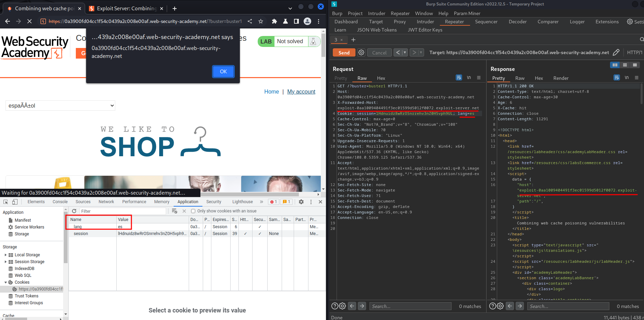Collapse the Cookies tree node
This screenshot has height=320, width=644.
(x=5, y=282)
